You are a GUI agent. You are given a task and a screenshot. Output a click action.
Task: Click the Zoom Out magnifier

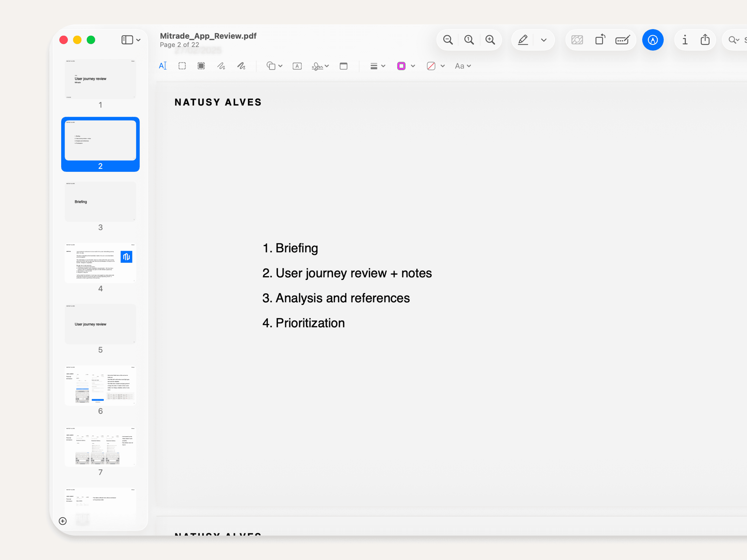(448, 40)
